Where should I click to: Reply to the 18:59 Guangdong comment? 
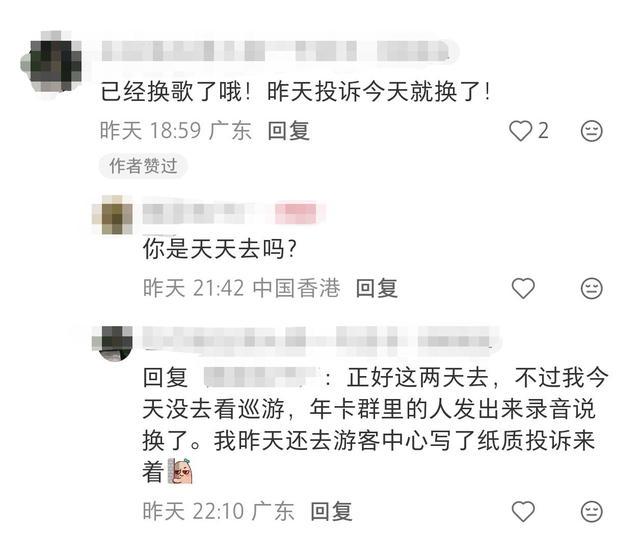(289, 131)
